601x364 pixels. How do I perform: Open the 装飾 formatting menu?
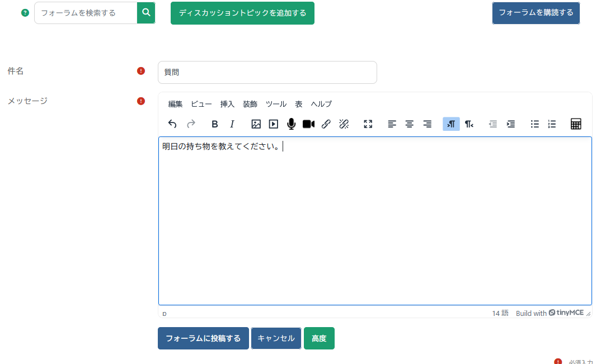click(x=250, y=104)
